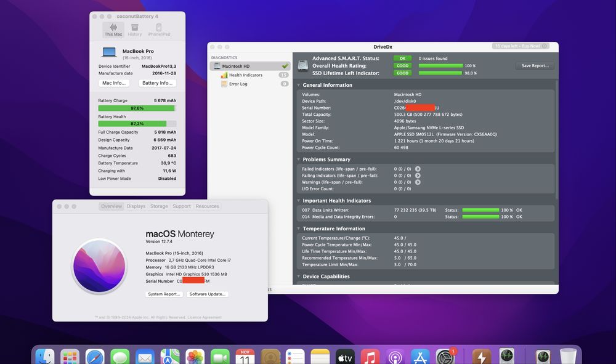
Task: Click Mac Info... button in coconutBattery
Action: click(114, 83)
